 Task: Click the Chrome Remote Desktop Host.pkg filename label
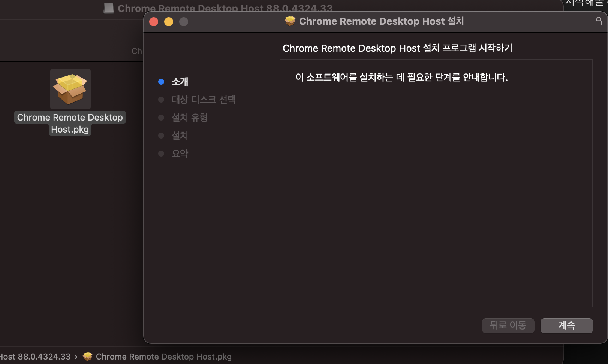pos(70,123)
